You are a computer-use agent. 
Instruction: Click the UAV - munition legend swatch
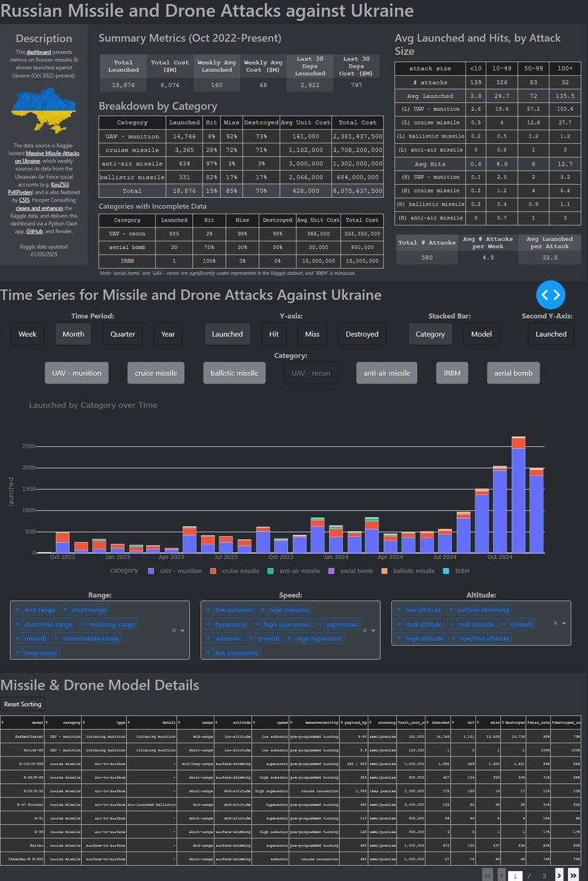pyautogui.click(x=151, y=571)
